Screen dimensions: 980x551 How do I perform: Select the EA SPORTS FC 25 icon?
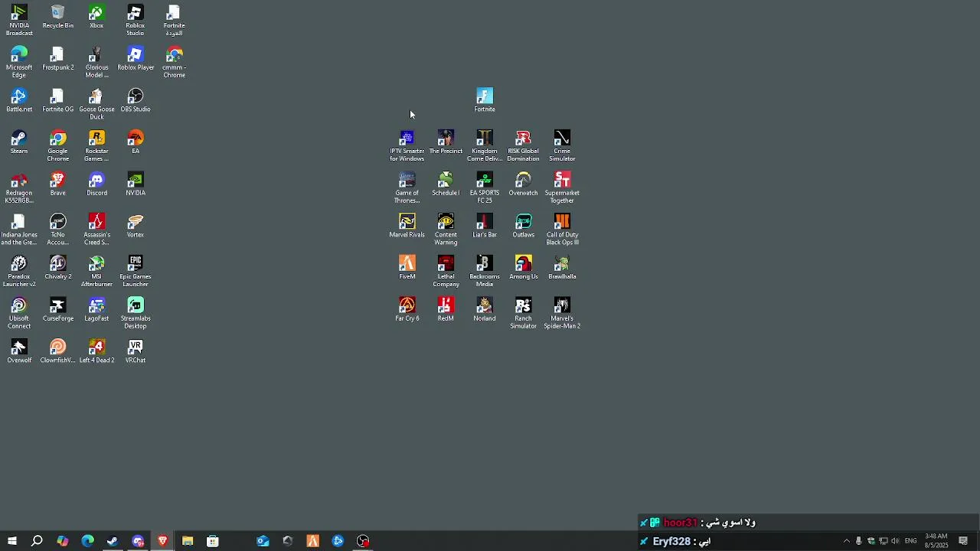coord(485,187)
